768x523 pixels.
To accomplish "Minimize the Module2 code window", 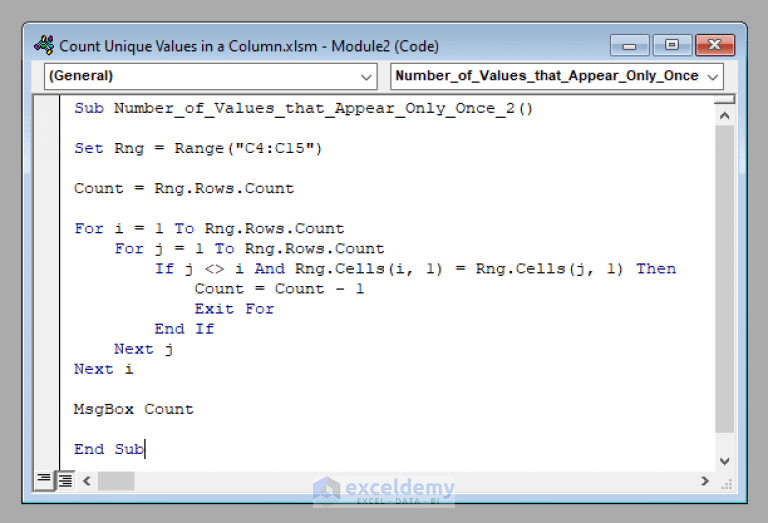I will point(629,46).
